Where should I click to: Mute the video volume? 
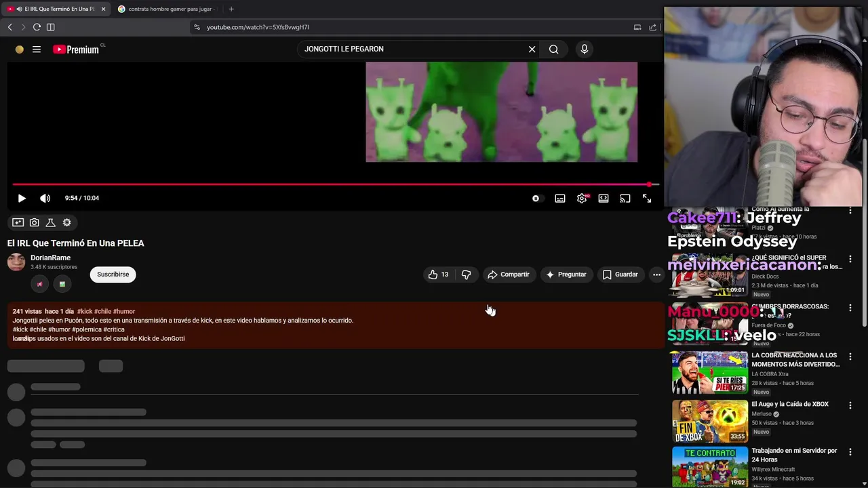click(x=45, y=198)
